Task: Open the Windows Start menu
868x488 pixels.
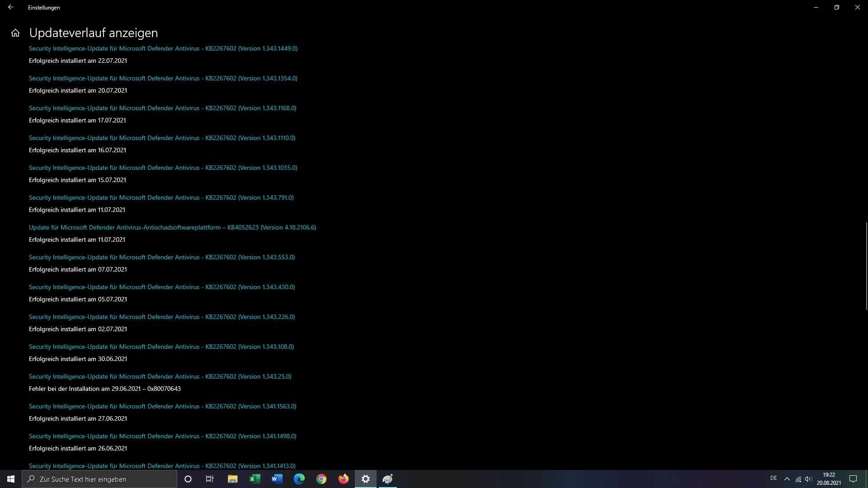Action: point(11,479)
